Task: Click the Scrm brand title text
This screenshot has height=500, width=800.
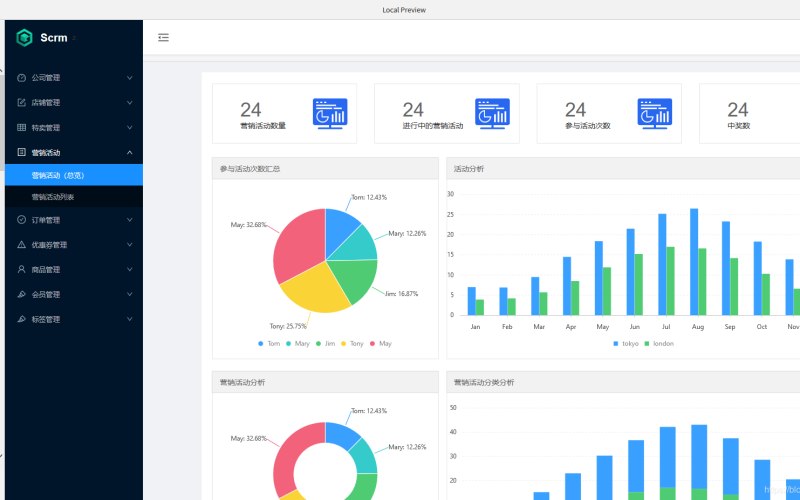Action: (54, 38)
